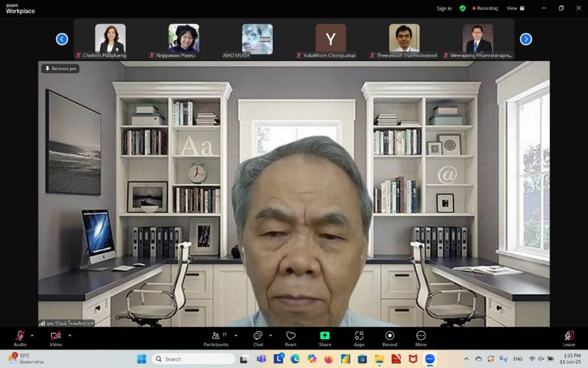
Task: Go to previous participants with the left arrow
Action: click(62, 39)
